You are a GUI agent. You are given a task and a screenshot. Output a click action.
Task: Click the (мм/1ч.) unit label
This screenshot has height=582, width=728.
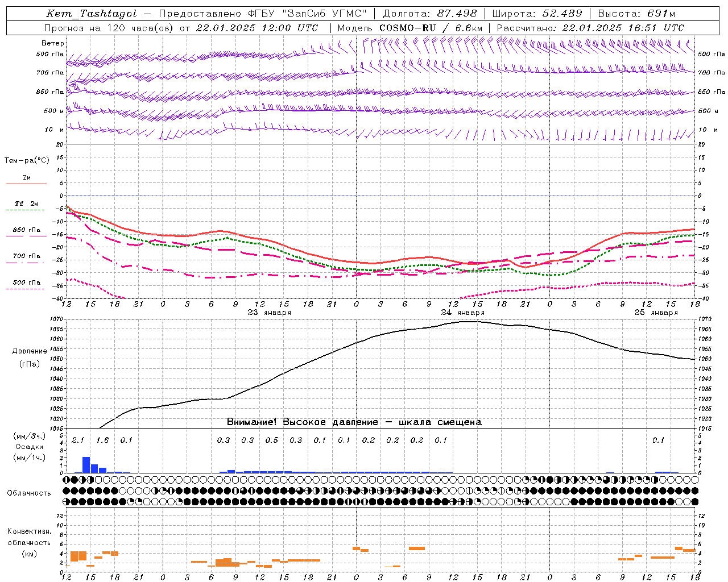coord(30,457)
